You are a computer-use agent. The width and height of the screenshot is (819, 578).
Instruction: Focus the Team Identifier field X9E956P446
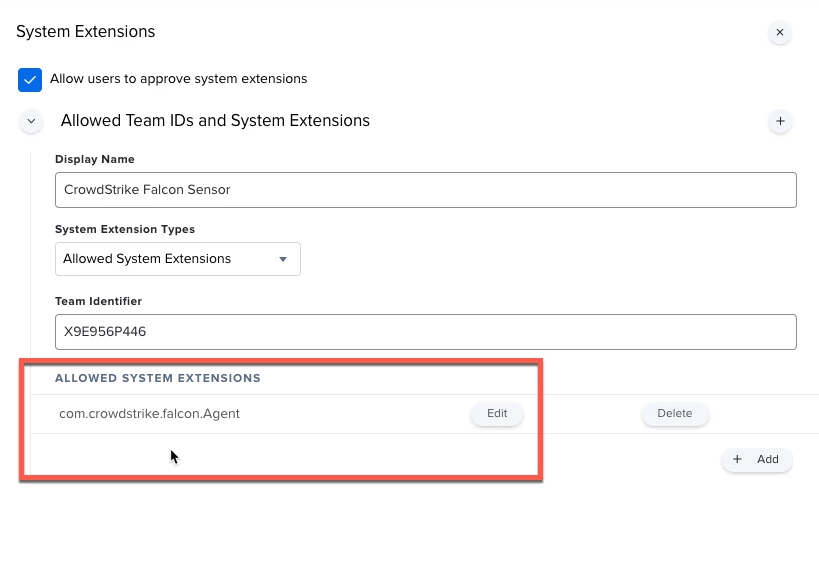tap(426, 332)
